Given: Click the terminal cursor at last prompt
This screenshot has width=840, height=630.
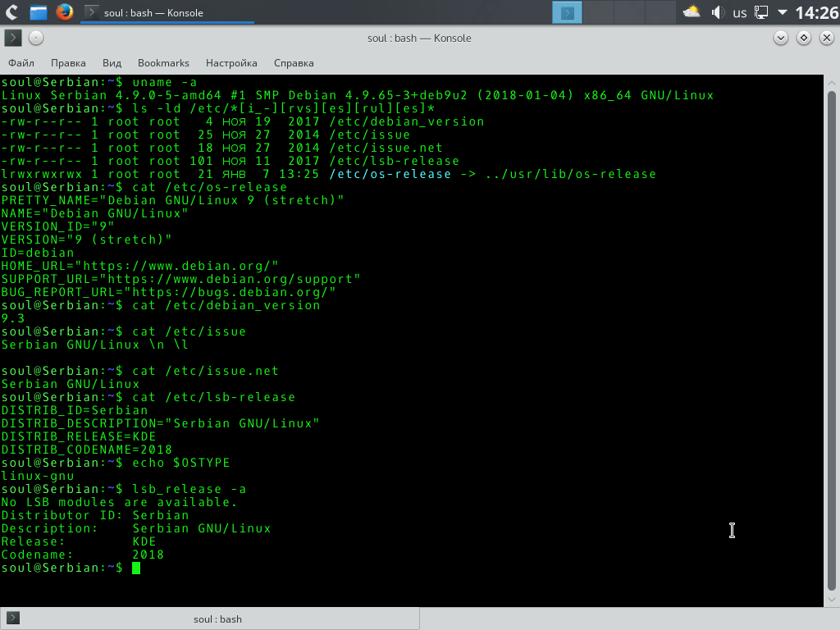Looking at the screenshot, I should (x=136, y=568).
